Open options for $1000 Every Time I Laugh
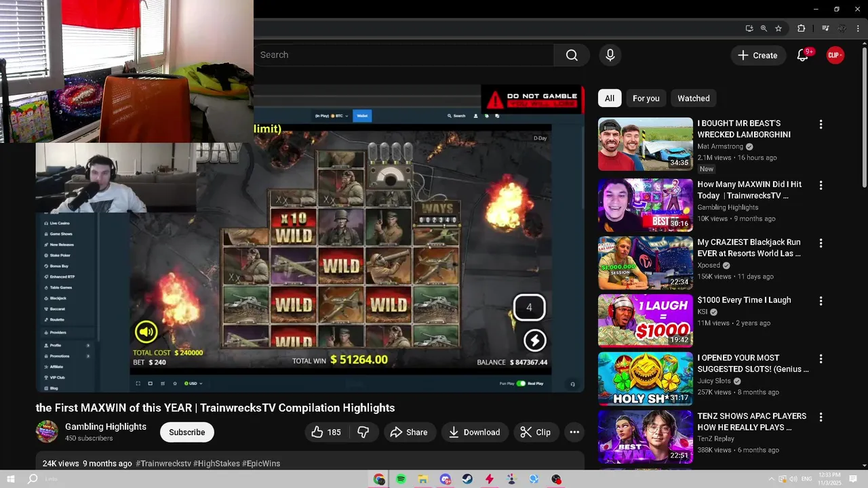Screen dimensions: 868x488 pyautogui.click(x=821, y=301)
